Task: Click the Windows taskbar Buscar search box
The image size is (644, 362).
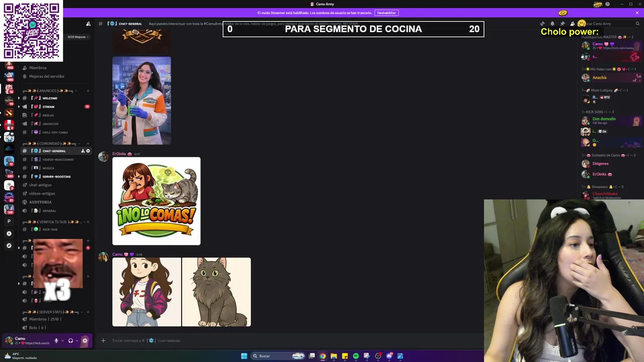Action: [278, 356]
